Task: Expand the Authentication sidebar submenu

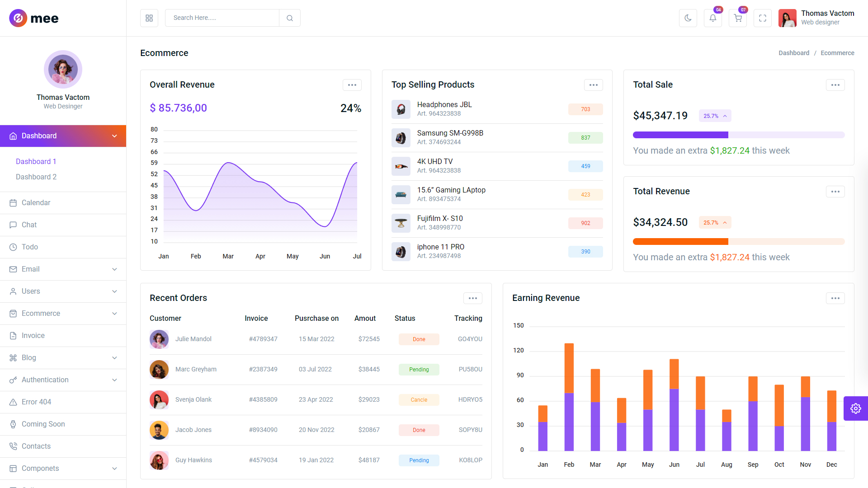Action: [x=114, y=380]
